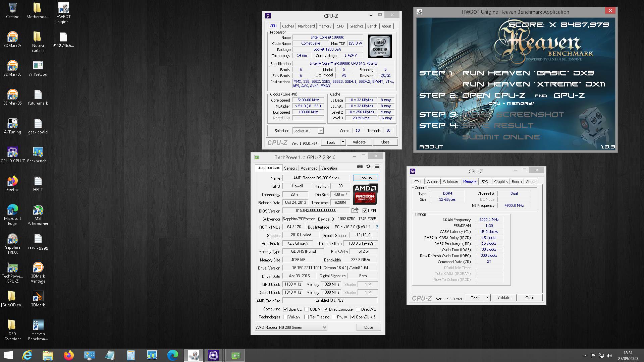Open the 3DMark06 desktop shortcut

pos(12,97)
